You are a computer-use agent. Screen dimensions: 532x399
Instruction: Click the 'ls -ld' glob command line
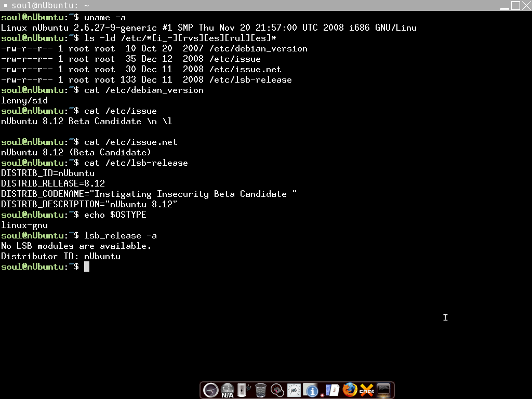coord(180,38)
